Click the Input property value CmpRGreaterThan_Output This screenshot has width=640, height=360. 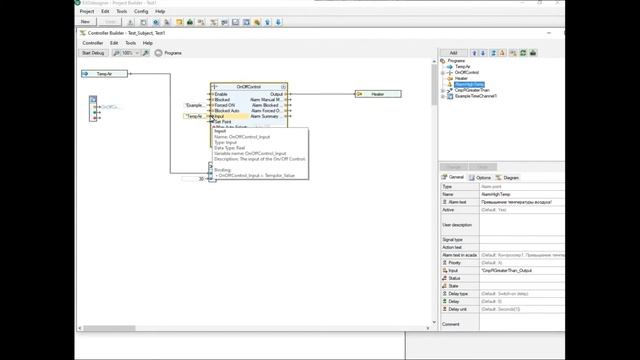522,271
